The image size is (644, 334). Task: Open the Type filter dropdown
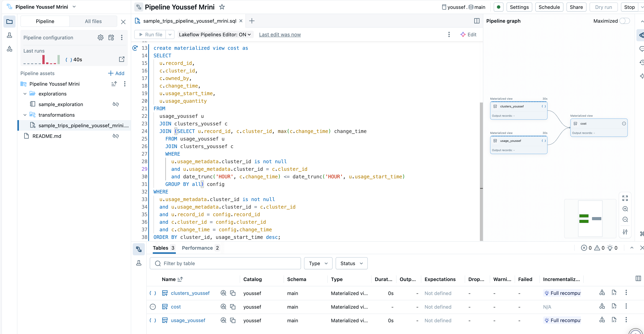tap(318, 263)
